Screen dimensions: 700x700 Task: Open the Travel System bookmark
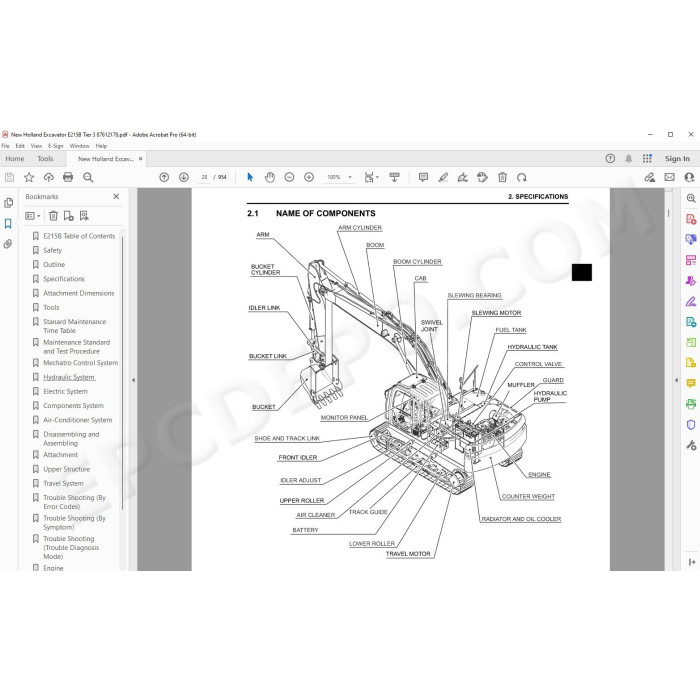(63, 483)
